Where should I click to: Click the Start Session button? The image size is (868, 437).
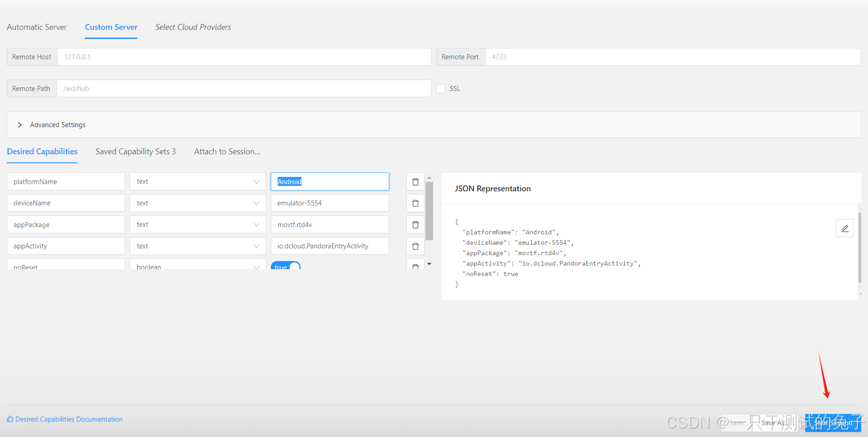click(x=833, y=423)
